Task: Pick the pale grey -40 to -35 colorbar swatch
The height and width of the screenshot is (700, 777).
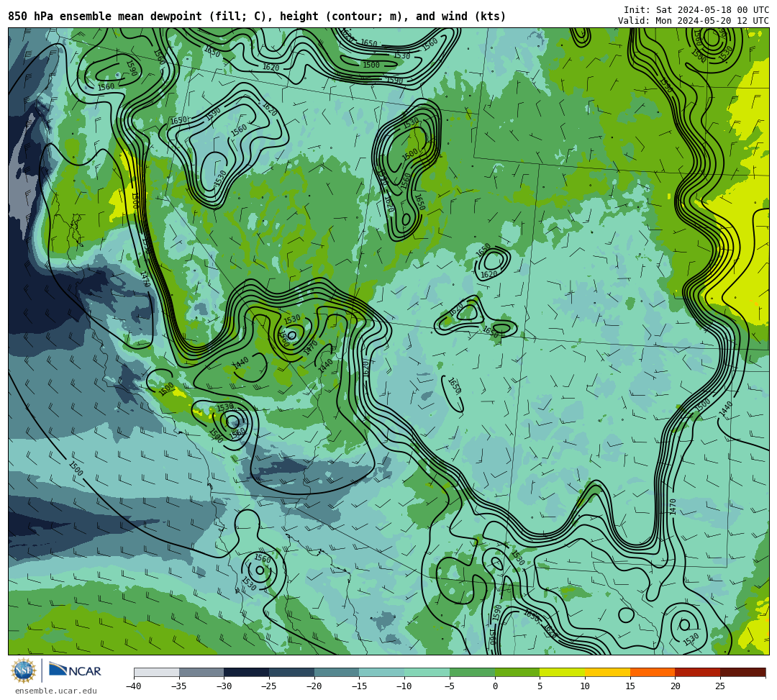Action: click(157, 672)
